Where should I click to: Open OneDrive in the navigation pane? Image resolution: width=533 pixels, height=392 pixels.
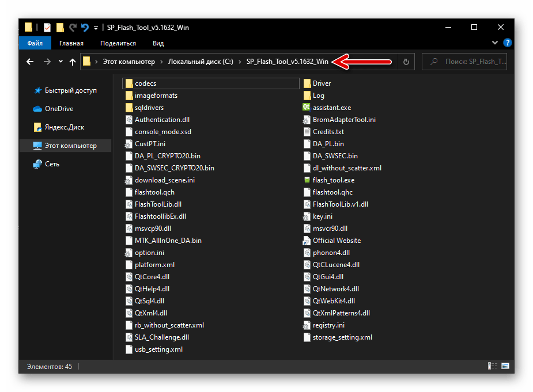[x=59, y=109]
